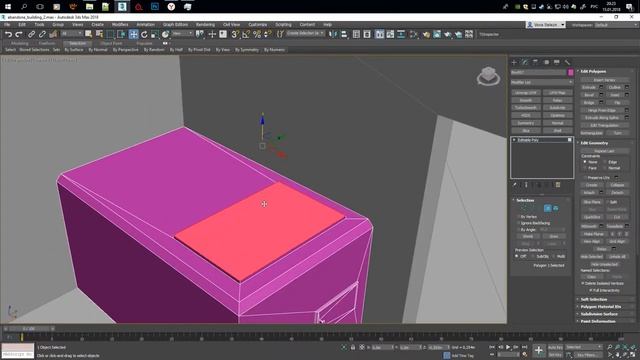Viewport: 640px width, 360px height.
Task: Select SubObj preview selection radio
Action: coord(533,256)
